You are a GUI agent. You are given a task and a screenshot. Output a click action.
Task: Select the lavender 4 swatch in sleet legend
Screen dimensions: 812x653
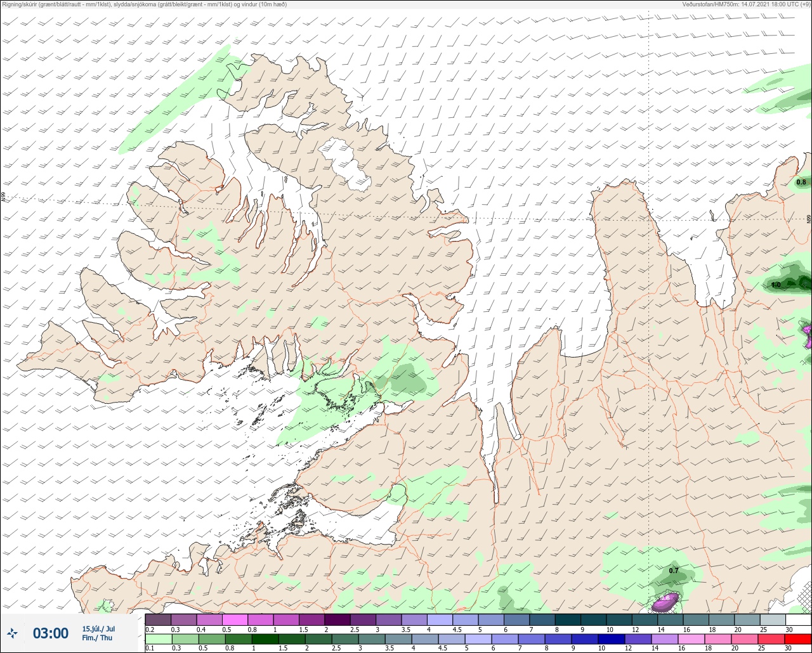click(440, 619)
